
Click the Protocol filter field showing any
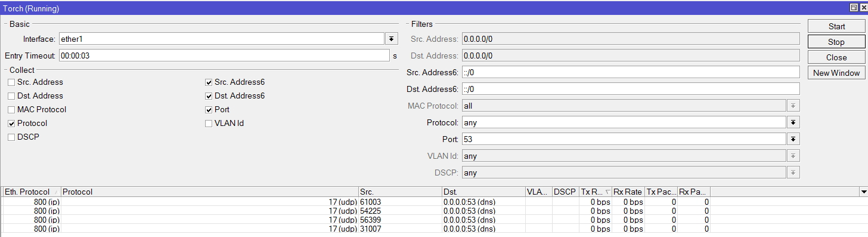click(x=624, y=122)
